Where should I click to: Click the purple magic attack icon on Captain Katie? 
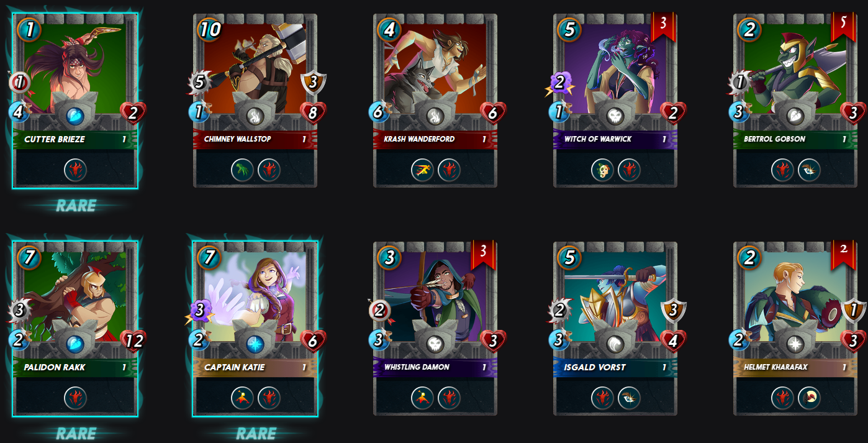tap(200, 311)
